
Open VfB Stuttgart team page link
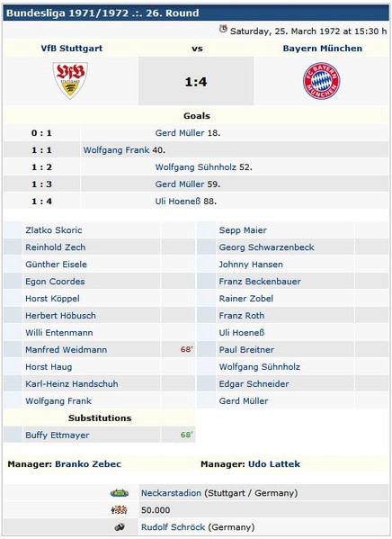(x=72, y=48)
